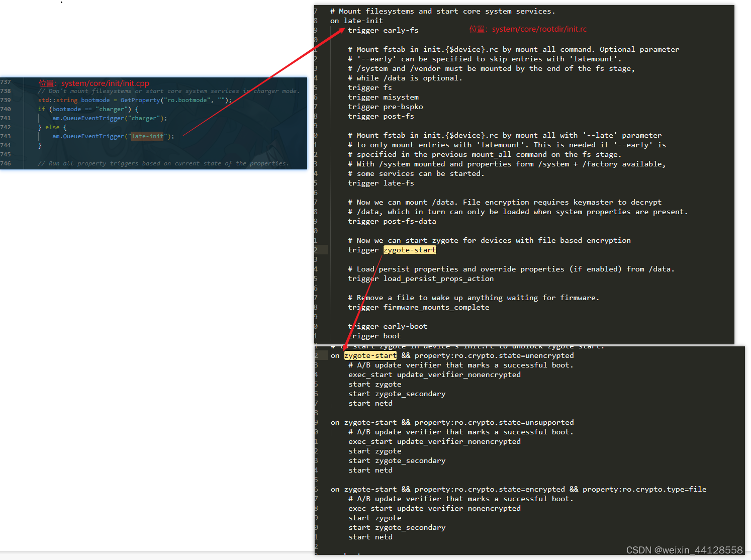Screen dimensions: 751x560
Task: Click the '} else {' line
Action: click(52, 127)
